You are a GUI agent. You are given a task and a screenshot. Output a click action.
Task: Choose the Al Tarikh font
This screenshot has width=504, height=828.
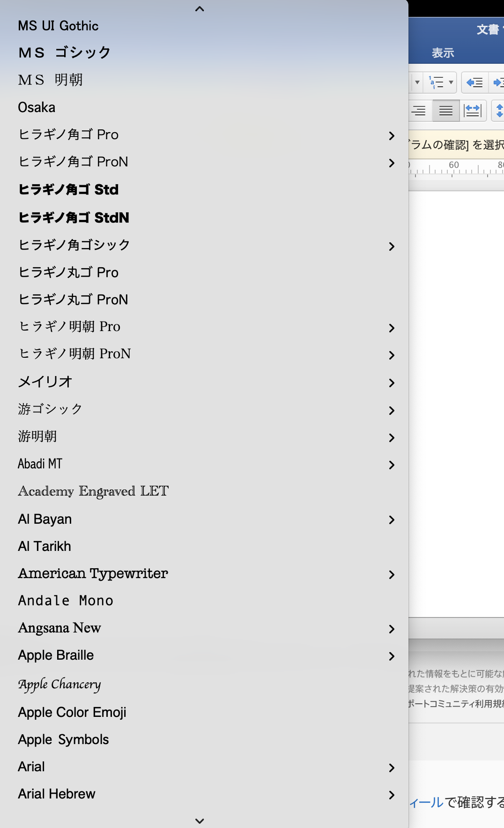204,546
